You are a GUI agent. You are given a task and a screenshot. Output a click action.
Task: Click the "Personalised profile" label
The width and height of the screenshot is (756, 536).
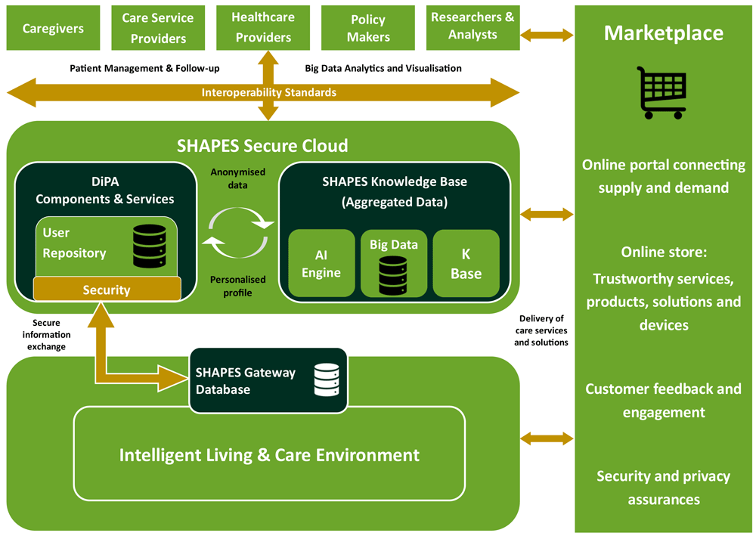237,286
